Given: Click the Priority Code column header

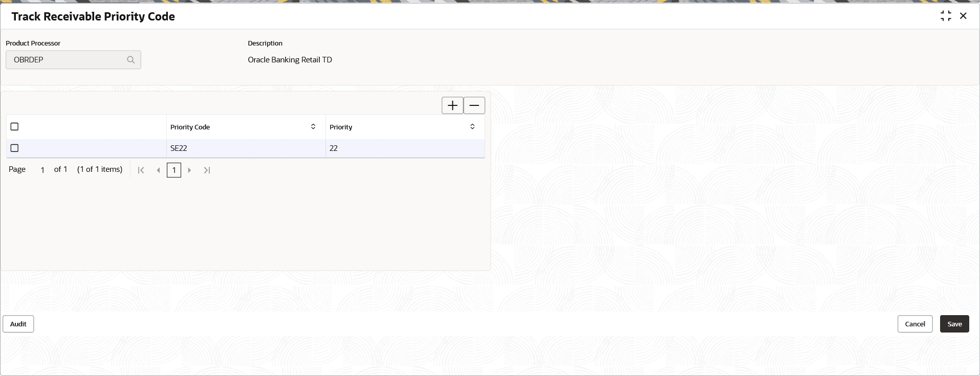Looking at the screenshot, I should pos(246,127).
